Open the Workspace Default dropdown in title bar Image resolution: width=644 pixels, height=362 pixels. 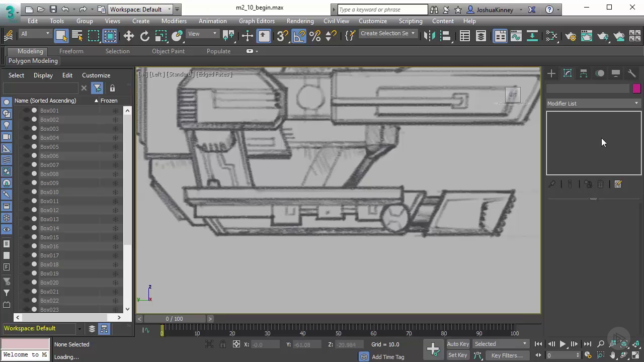click(x=141, y=9)
